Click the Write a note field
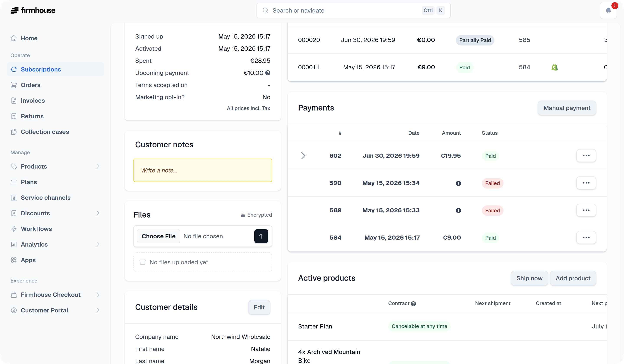 (203, 170)
